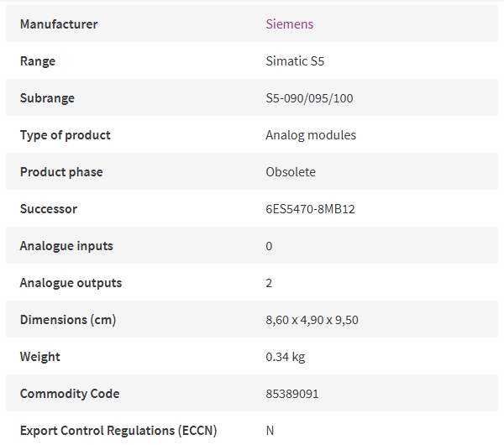The image size is (504, 445).
Task: Select the S5-090/095/100 subrange value
Action: (309, 98)
